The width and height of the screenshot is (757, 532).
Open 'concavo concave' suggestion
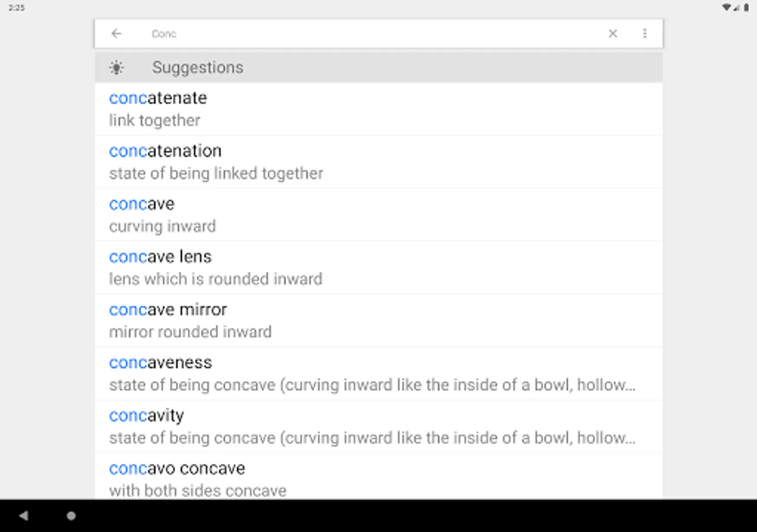tap(177, 468)
